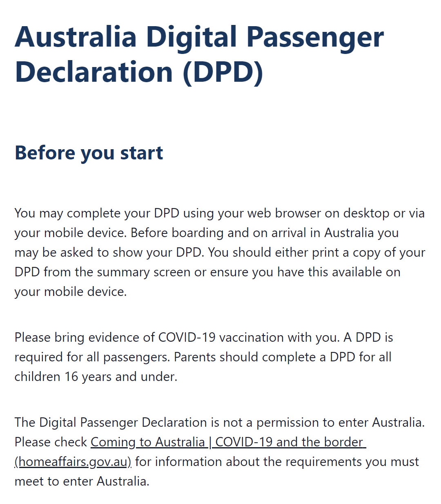Image resolution: width=441 pixels, height=504 pixels.
Task: Click the words 'Please check' before the link
Action: 51,442
